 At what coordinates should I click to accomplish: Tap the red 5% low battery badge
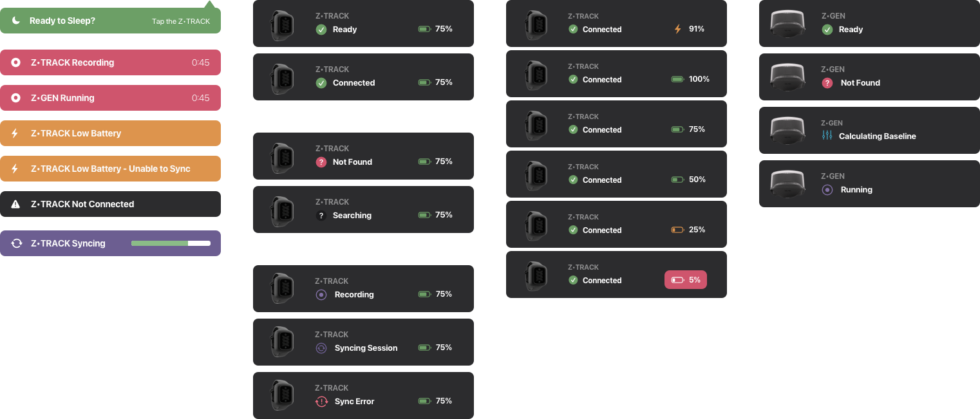(x=685, y=280)
